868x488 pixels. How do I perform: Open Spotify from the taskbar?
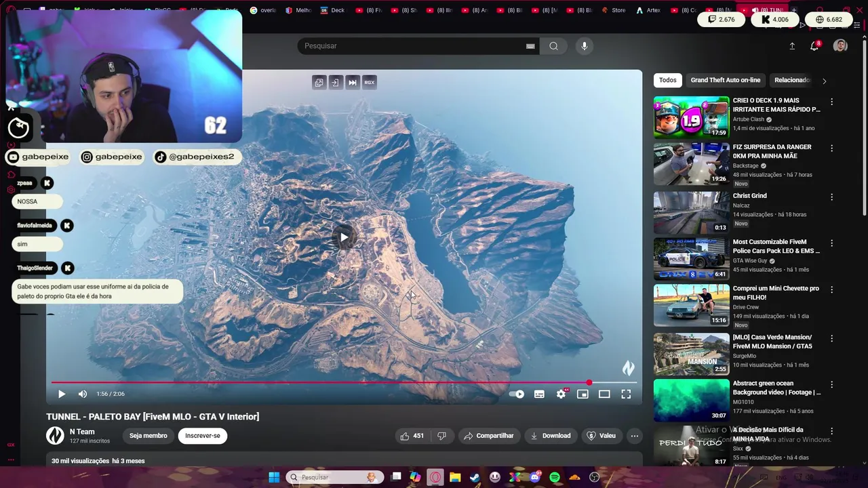click(x=555, y=477)
